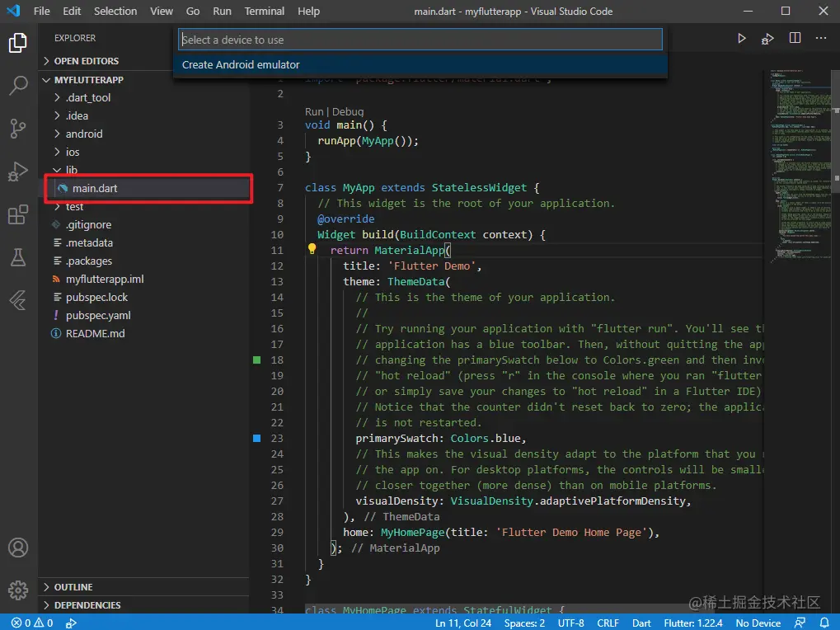Open the Search view in activity bar
This screenshot has height=630, width=840.
[18, 85]
